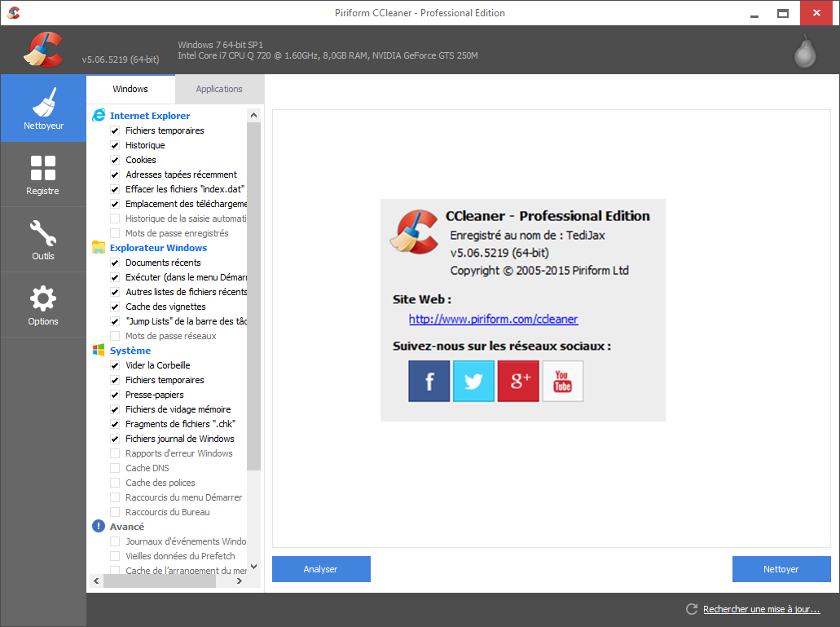Switch to the Windows tab
This screenshot has height=627, width=840.
[130, 89]
